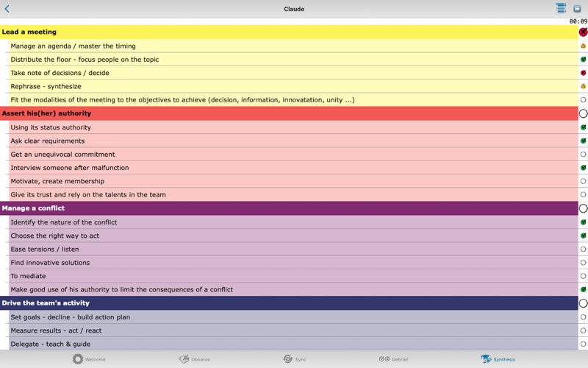The height and width of the screenshot is (368, 588).
Task: Collapse the Drive the team's activity section
Action: tap(289, 303)
